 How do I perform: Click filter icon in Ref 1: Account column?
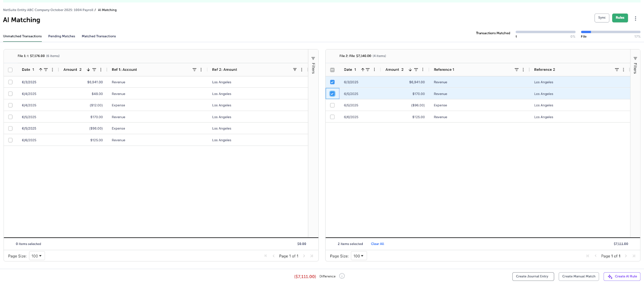coord(194,70)
